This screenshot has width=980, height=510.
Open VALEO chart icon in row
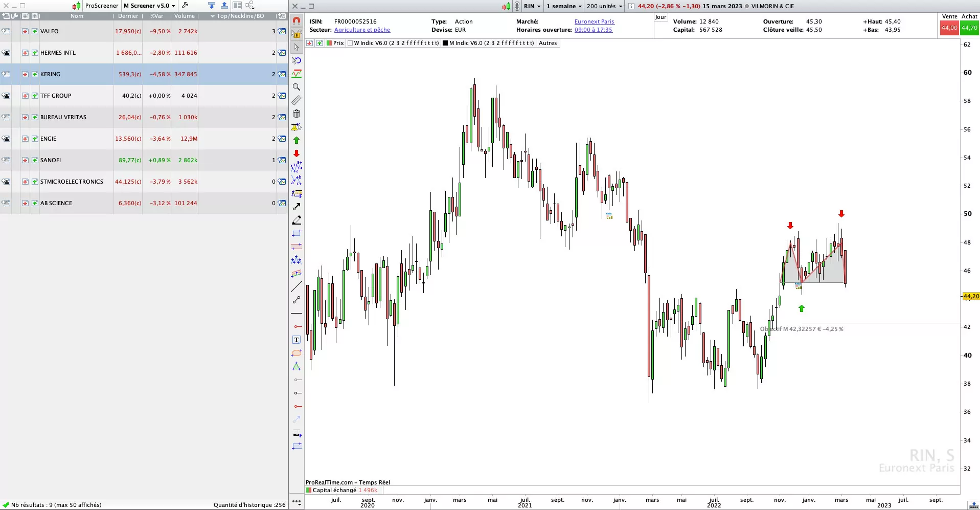(282, 31)
